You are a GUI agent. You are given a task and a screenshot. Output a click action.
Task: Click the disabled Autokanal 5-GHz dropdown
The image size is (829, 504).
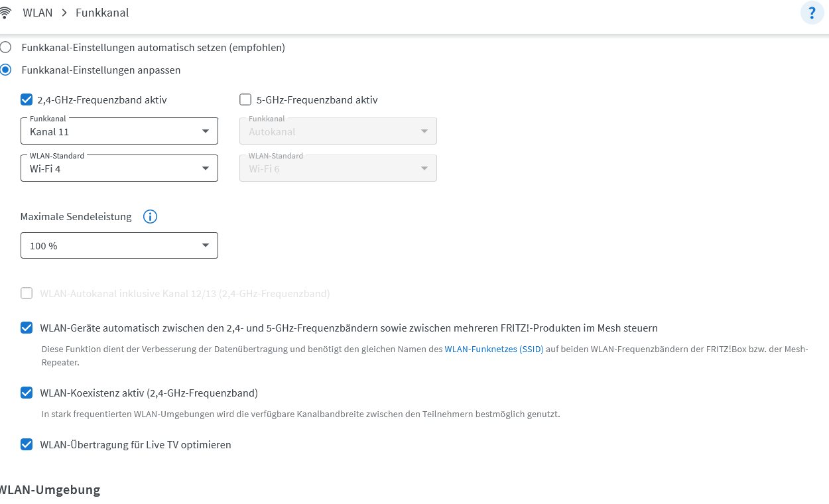pos(338,131)
